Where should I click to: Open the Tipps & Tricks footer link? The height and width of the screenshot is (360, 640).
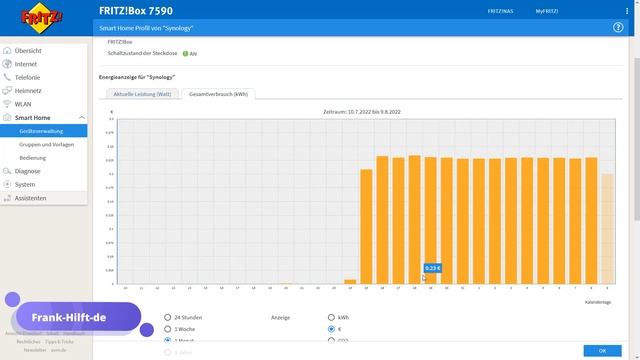[59, 342]
